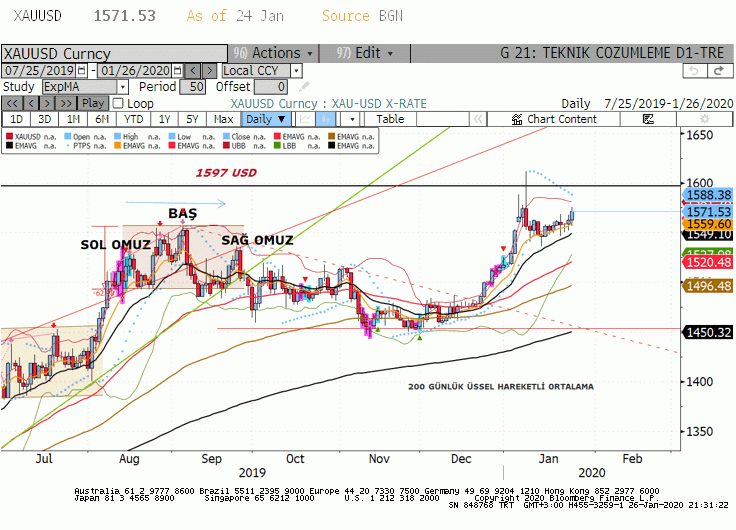Click the black 1450.32 axis label
Screen dimensions: 736x530
[708, 332]
